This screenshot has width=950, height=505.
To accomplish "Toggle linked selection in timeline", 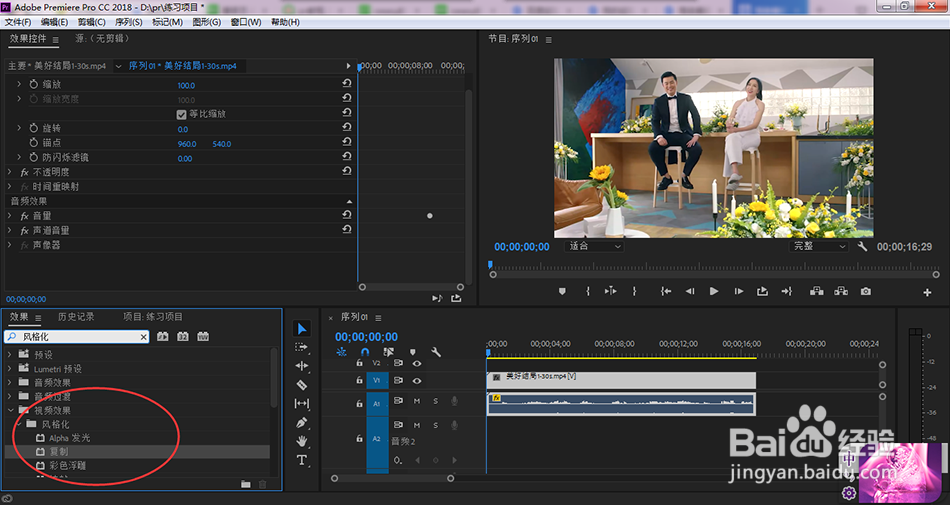I will tap(388, 352).
